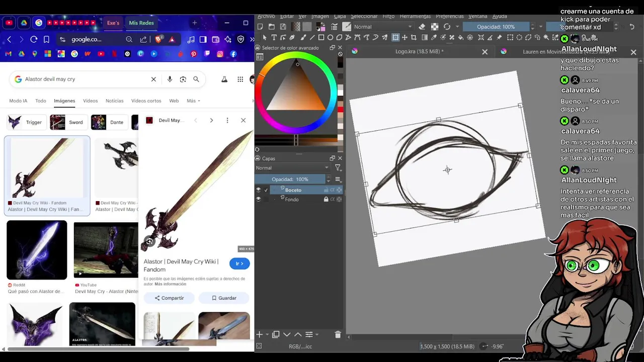Viewport: 644px width, 362px height.
Task: Reload the original brush preset in Krita
Action: (447, 27)
